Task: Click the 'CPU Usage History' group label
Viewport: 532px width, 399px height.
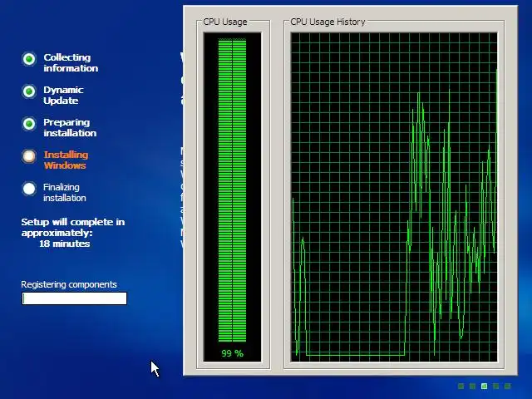Action: click(328, 22)
